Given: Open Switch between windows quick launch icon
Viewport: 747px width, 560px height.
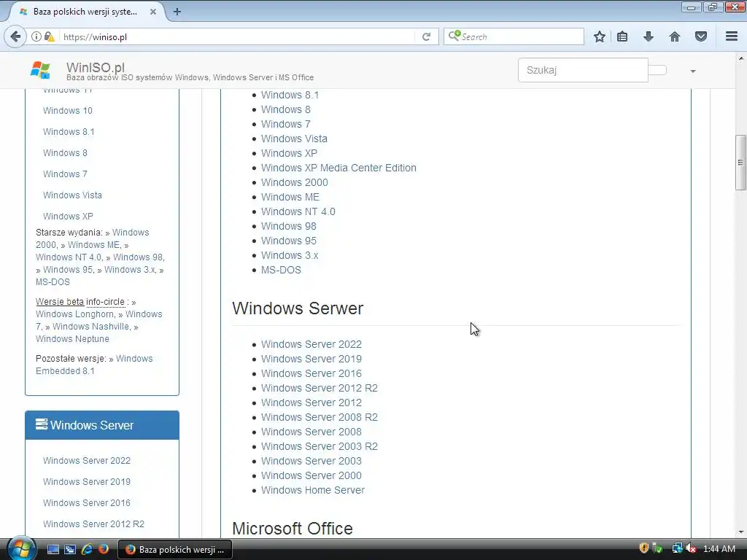Looking at the screenshot, I should click(70, 550).
